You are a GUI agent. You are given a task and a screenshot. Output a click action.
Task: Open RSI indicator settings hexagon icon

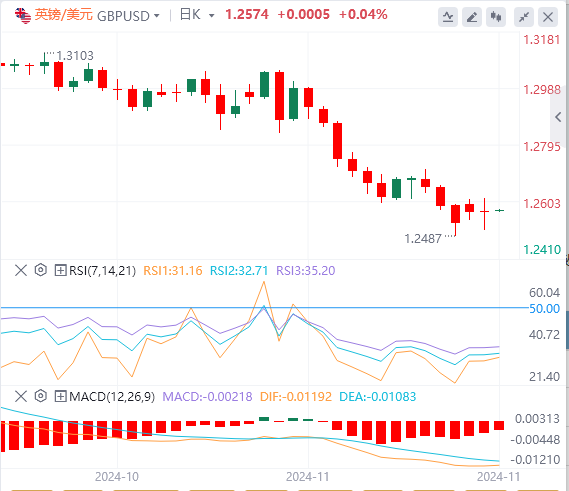point(41,270)
